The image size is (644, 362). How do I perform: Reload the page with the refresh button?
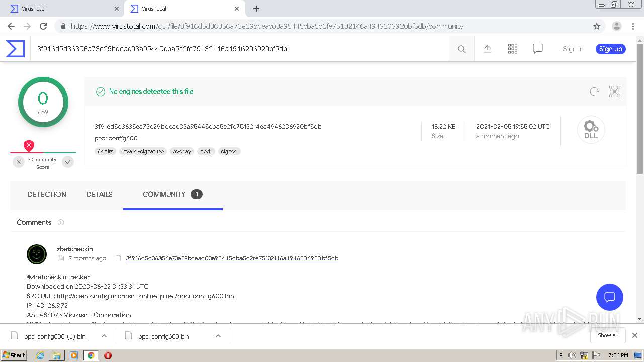click(x=43, y=26)
